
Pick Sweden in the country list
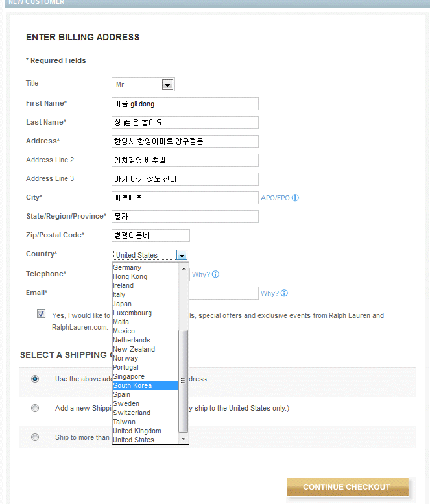(x=145, y=403)
